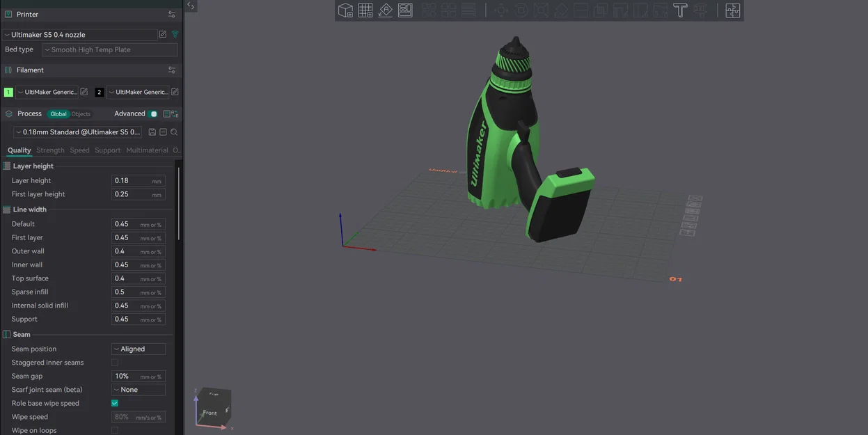868x435 pixels.
Task: Open the search icon for process presets
Action: [174, 132]
